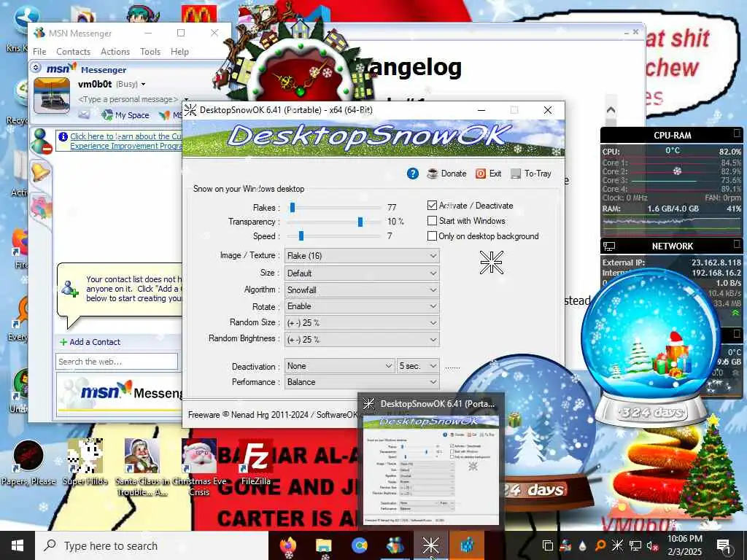Open Santa Claus in Trouble desktop shortcut
The image size is (747, 560).
click(x=142, y=467)
